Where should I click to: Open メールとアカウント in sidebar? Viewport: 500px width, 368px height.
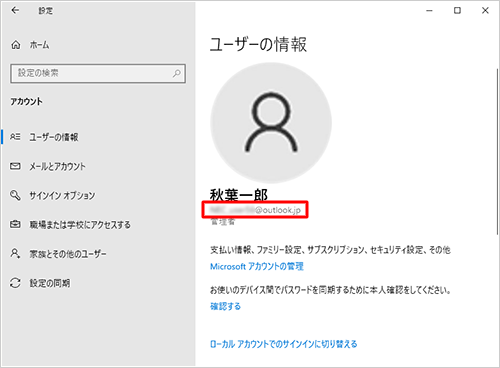tap(57, 166)
